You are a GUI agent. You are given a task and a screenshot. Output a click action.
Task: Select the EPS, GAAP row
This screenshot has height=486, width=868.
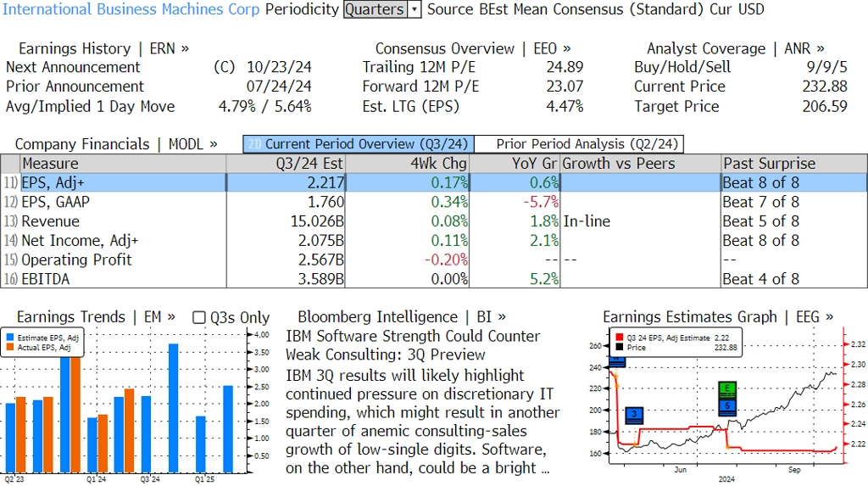tap(55, 202)
